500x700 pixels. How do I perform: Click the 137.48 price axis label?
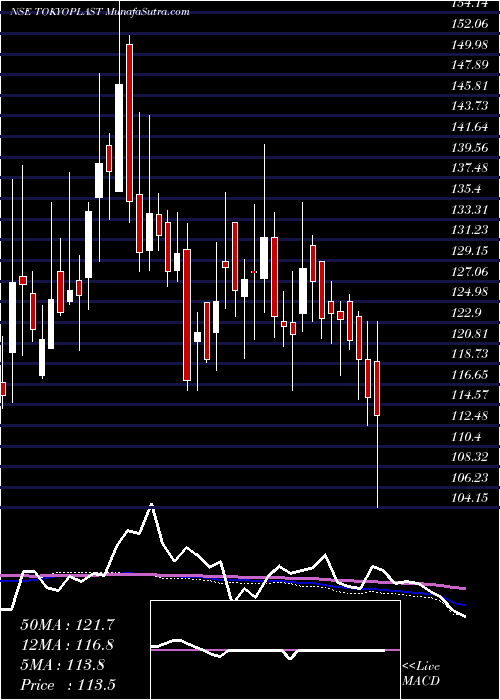pyautogui.click(x=469, y=168)
